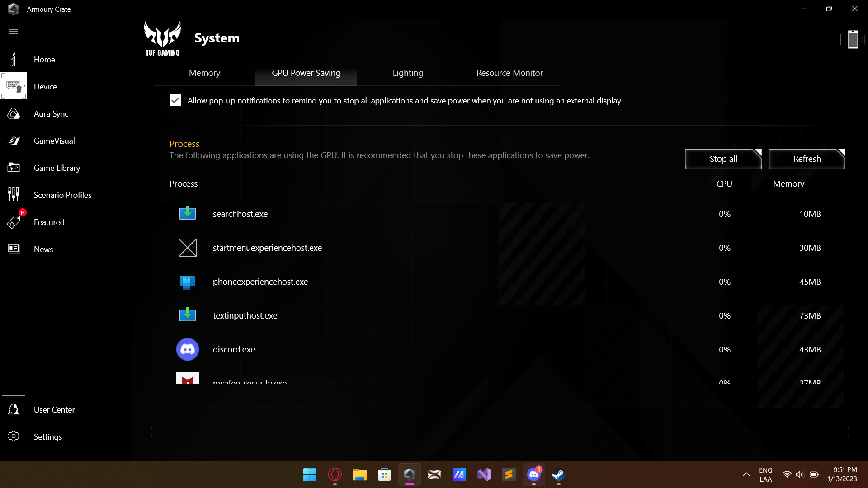Image resolution: width=868 pixels, height=488 pixels.
Task: Select Scenario Profiles sliders icon
Action: click(14, 194)
